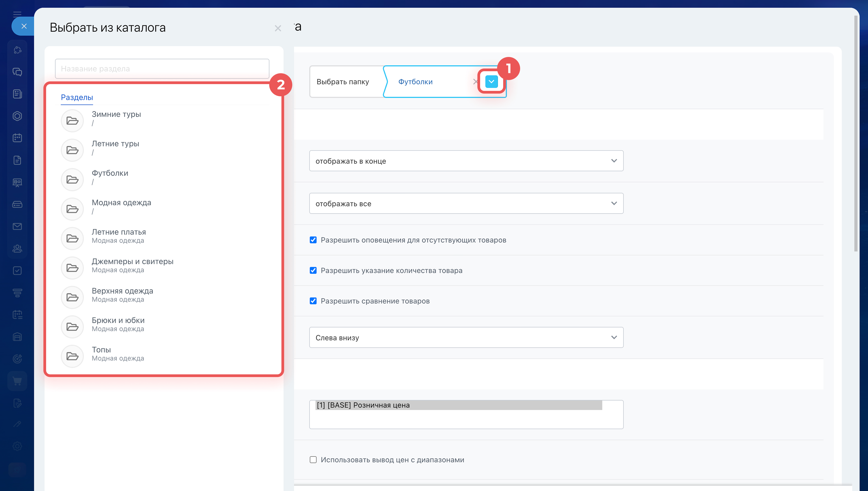Click the blue round close button

click(x=24, y=26)
